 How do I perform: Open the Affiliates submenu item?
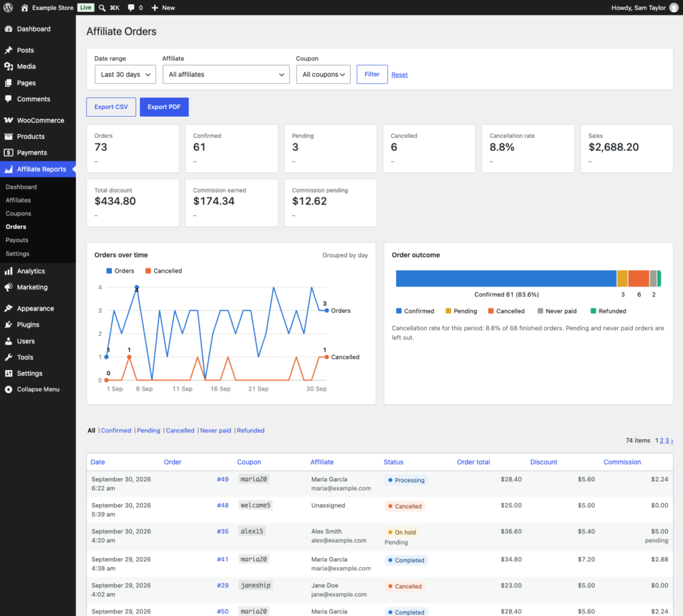click(x=18, y=200)
